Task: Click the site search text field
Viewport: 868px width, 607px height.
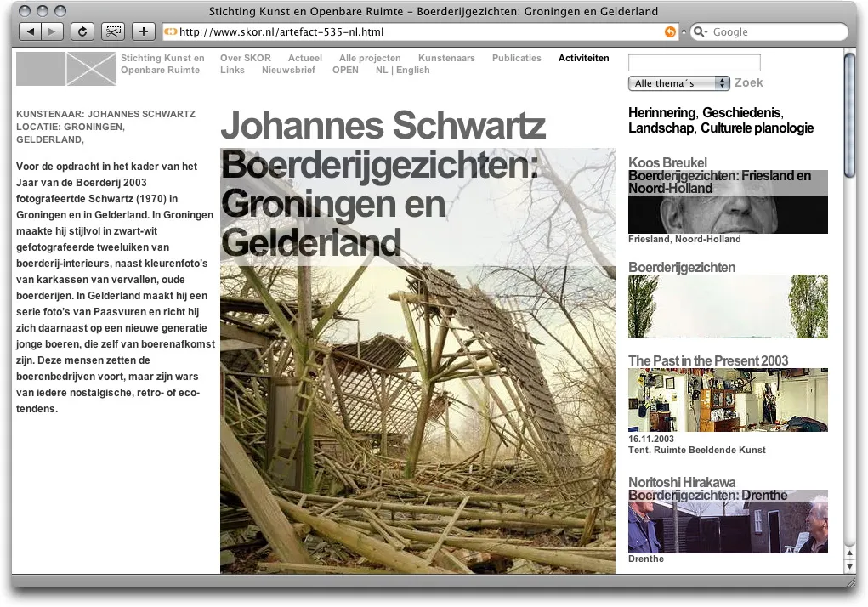Action: click(694, 63)
